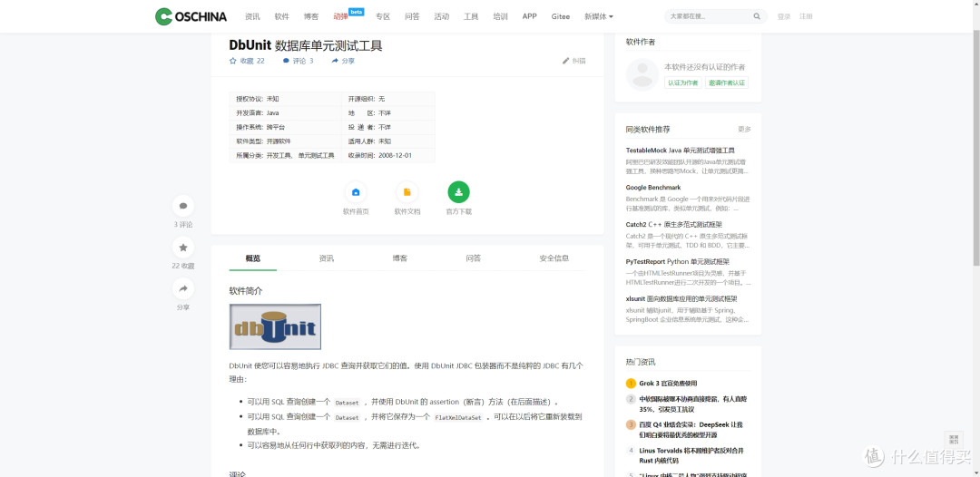980x477 pixels.
Task: Select the 资讯 tab below software card
Action: 327,258
